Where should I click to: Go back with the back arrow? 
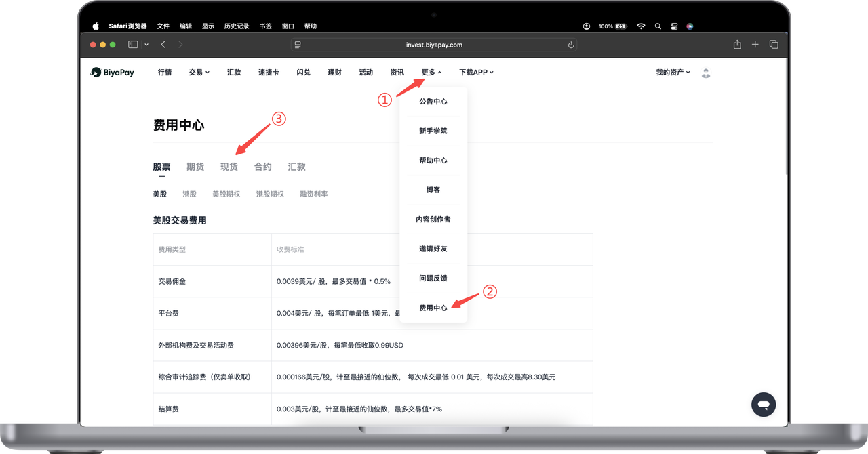coord(163,45)
